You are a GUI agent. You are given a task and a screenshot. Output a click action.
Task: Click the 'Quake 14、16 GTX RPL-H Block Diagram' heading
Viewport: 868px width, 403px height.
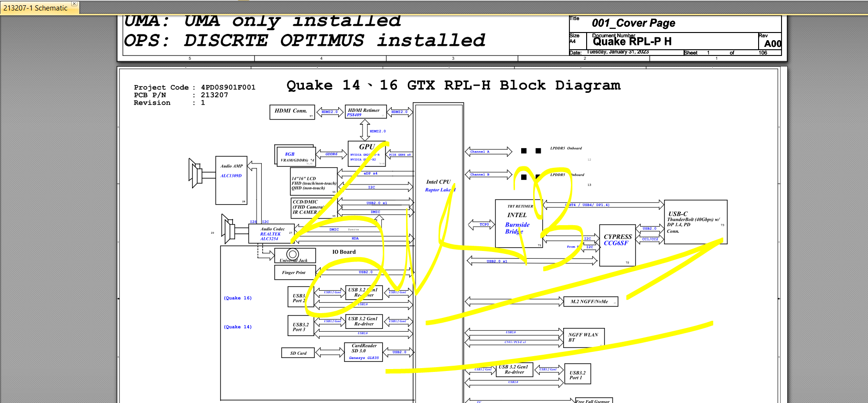(453, 85)
